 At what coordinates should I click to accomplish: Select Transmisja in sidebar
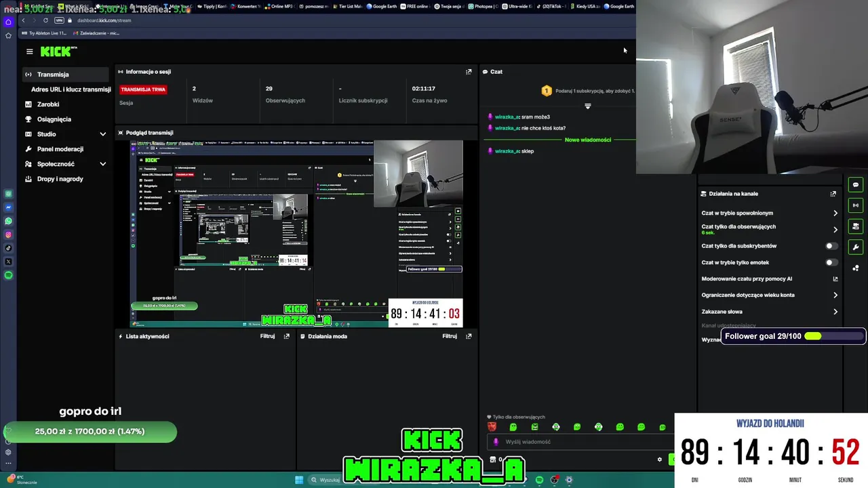[66, 75]
